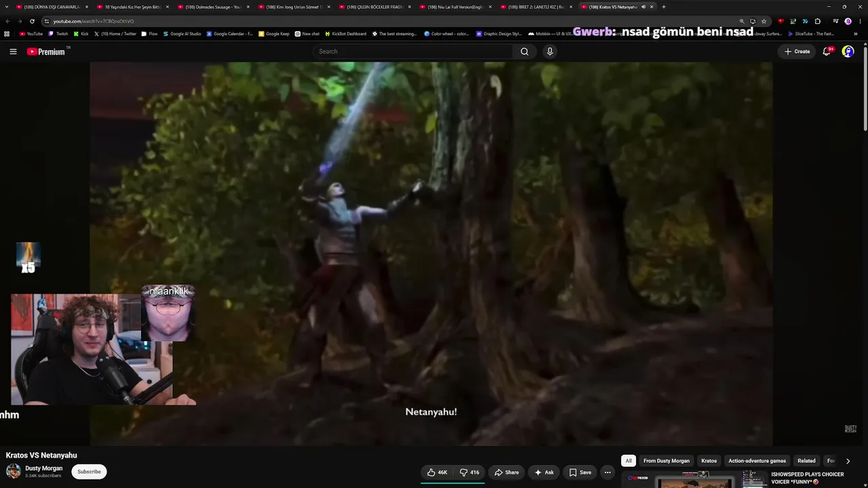Viewport: 868px width, 488px height.
Task: Select the Kratos filter chip
Action: pos(709,461)
